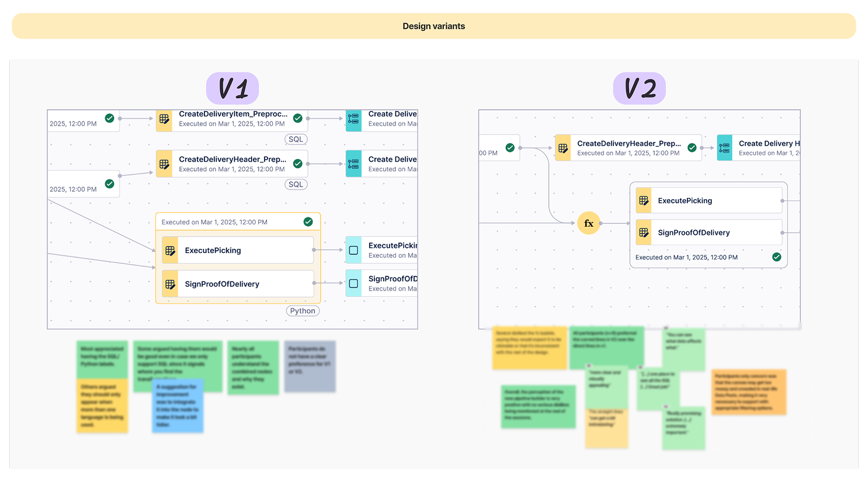Click the Python label on the grouped node
This screenshot has height=478, width=868.
pyautogui.click(x=303, y=311)
